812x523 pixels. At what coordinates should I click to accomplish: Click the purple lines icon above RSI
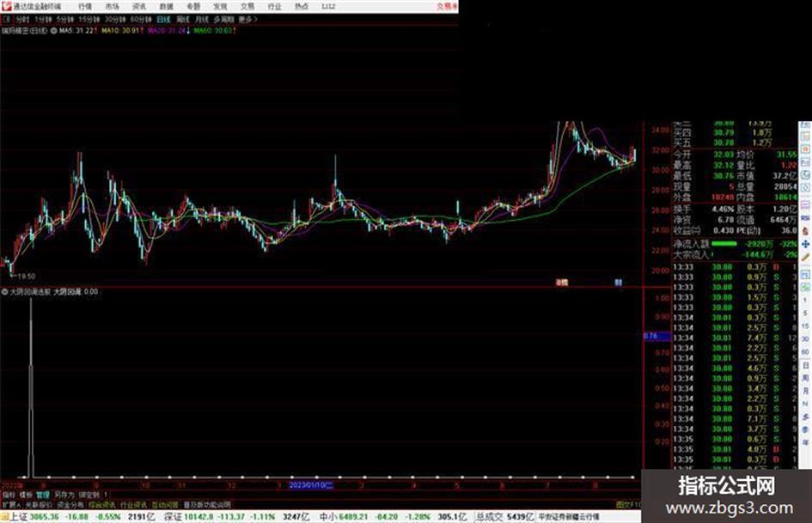point(805,204)
